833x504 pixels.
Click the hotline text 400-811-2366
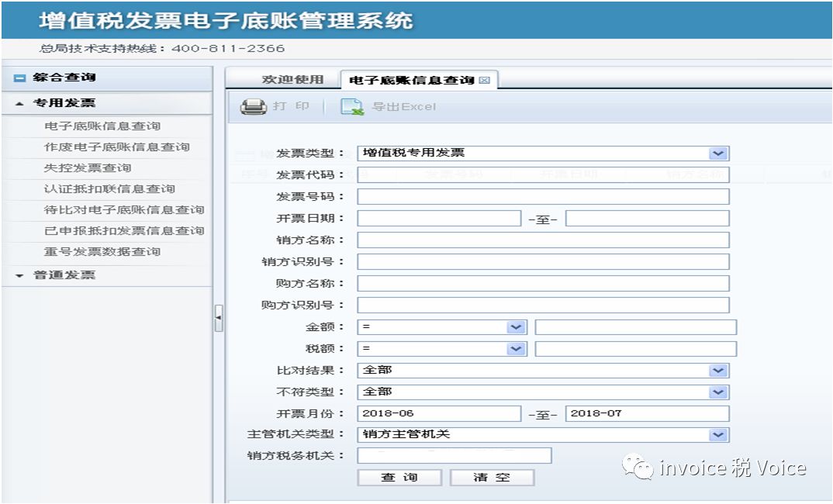click(x=229, y=48)
